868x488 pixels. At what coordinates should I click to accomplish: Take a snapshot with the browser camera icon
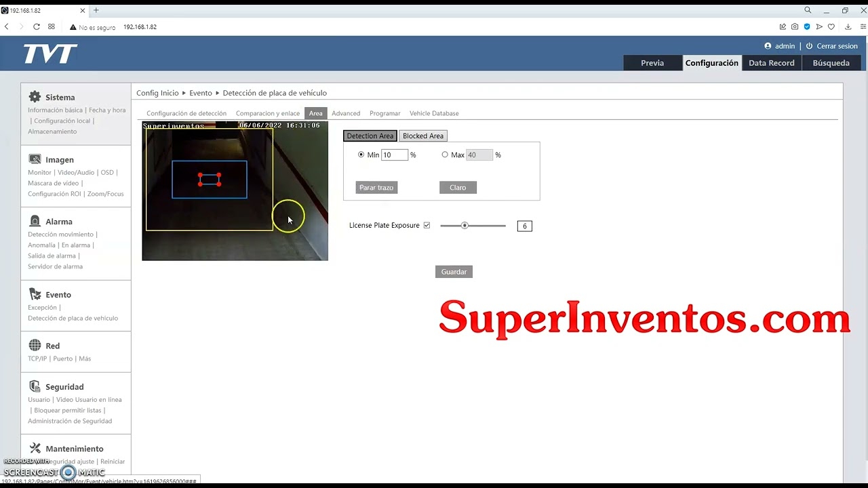(795, 27)
